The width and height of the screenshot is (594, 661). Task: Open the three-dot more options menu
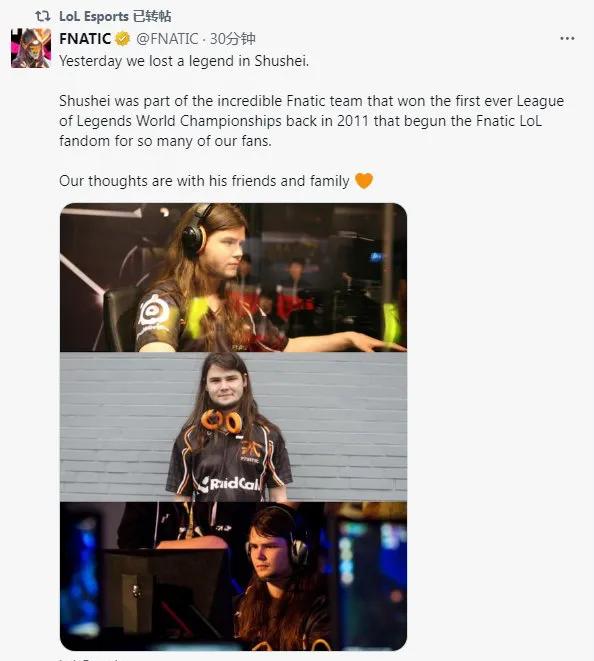coord(567,38)
